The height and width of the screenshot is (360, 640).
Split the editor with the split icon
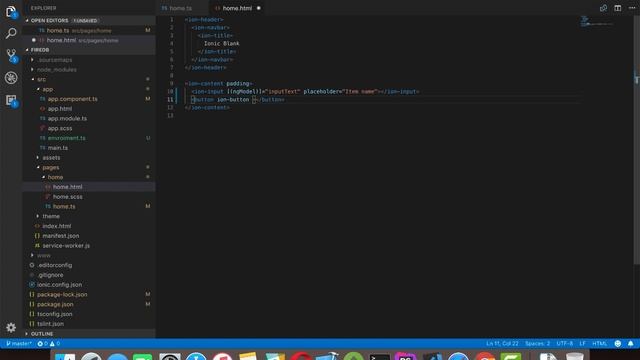click(x=618, y=8)
